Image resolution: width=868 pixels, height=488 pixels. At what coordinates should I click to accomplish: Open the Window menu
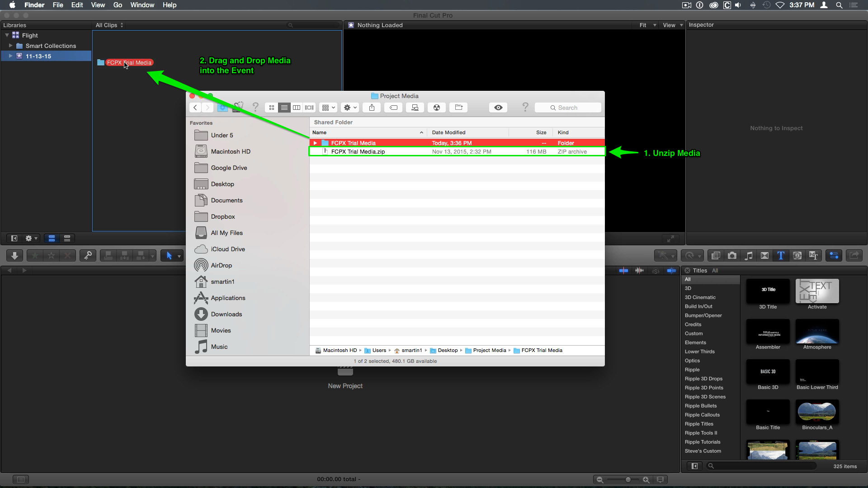point(142,5)
